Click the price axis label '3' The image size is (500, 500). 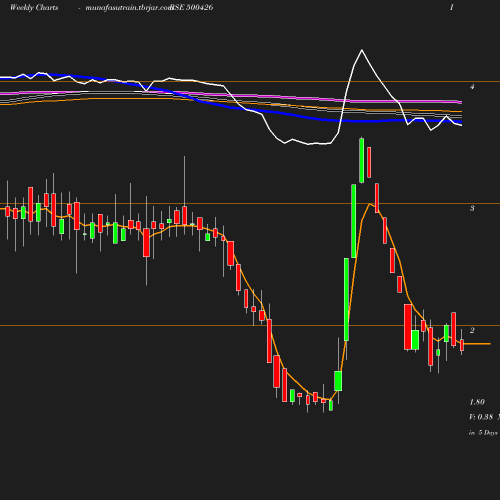point(472,208)
